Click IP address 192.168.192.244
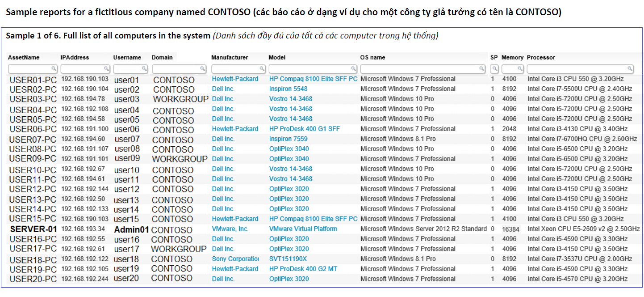The image size is (644, 297). point(85,279)
